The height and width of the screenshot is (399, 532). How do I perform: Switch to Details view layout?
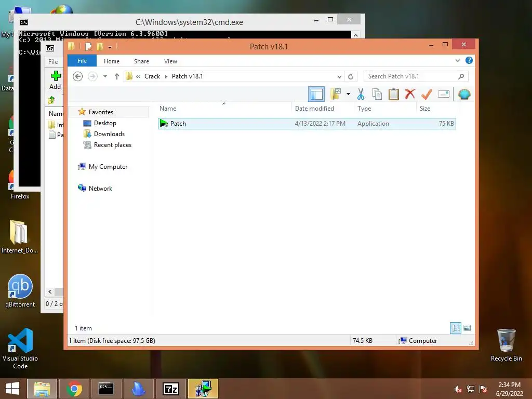456,328
